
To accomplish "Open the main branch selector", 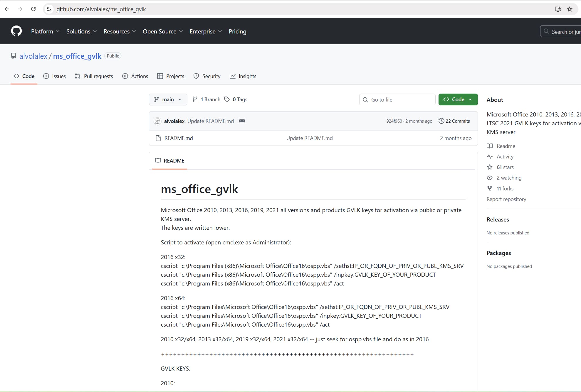I will click(x=168, y=99).
